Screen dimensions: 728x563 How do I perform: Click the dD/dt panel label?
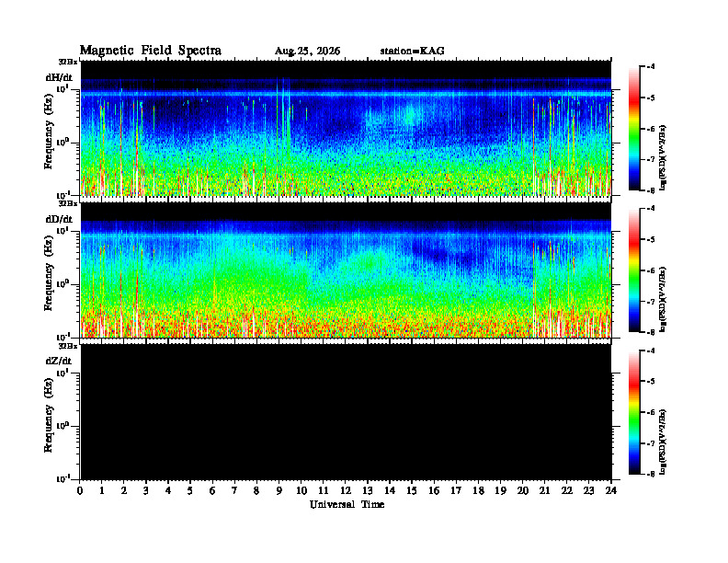click(59, 219)
